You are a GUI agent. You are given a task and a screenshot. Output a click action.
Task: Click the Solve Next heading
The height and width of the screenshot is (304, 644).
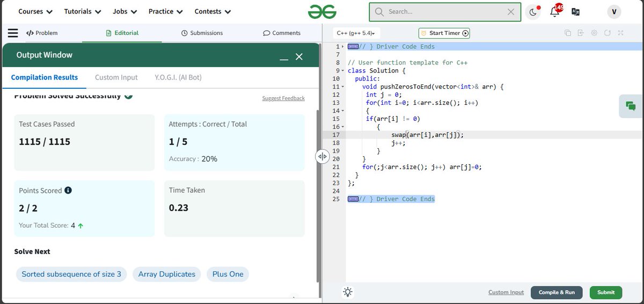pos(32,251)
